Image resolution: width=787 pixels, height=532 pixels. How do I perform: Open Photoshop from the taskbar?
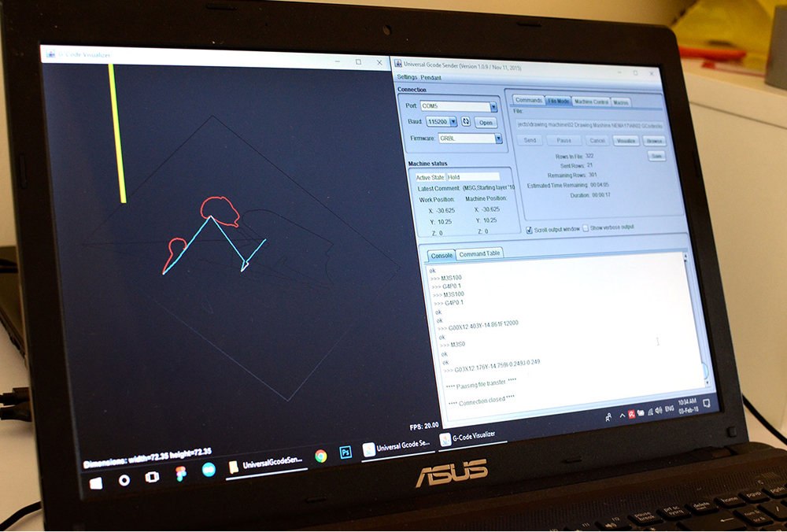(345, 453)
